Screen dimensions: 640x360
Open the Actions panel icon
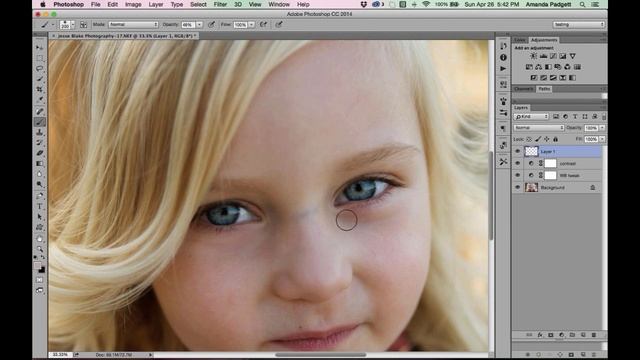coord(503,69)
